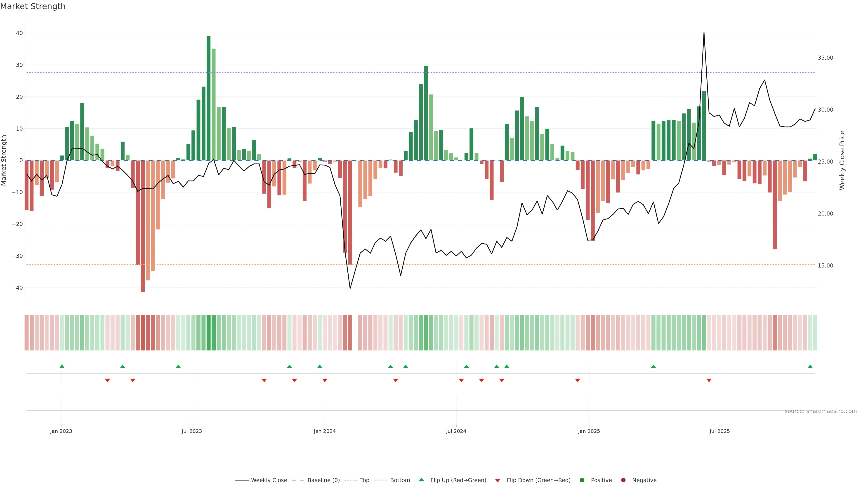Click the Positive green circle legend icon
Viewport: 868px width, 488px height.
point(582,480)
